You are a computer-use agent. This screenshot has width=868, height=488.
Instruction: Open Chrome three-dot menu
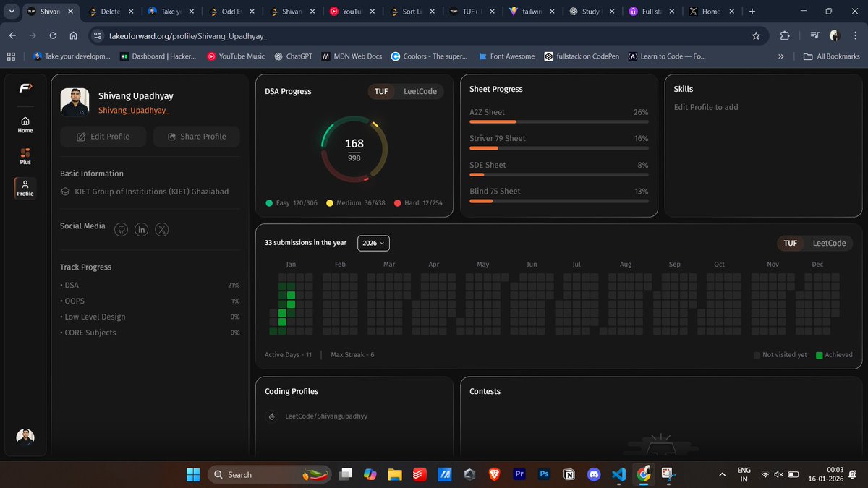(x=855, y=35)
